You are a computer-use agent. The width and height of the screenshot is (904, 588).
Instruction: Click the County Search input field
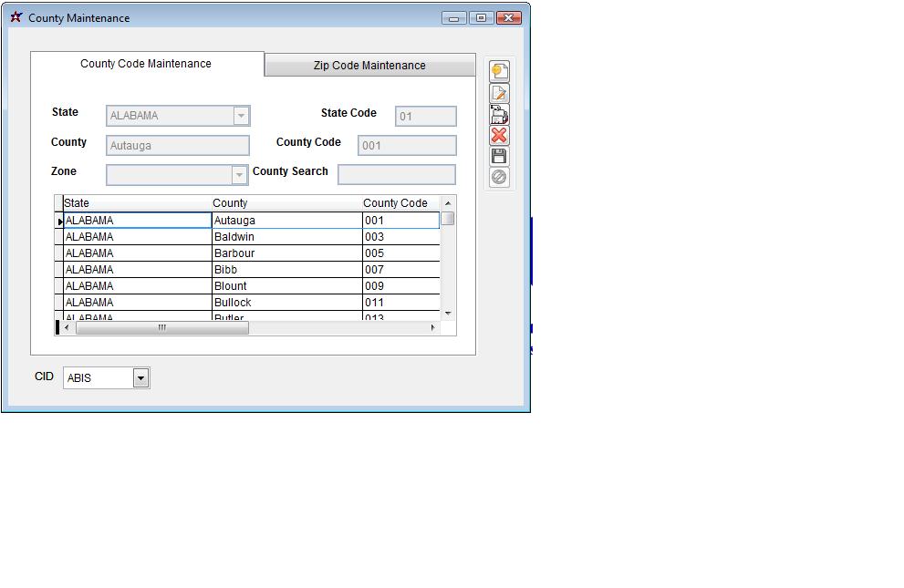396,174
